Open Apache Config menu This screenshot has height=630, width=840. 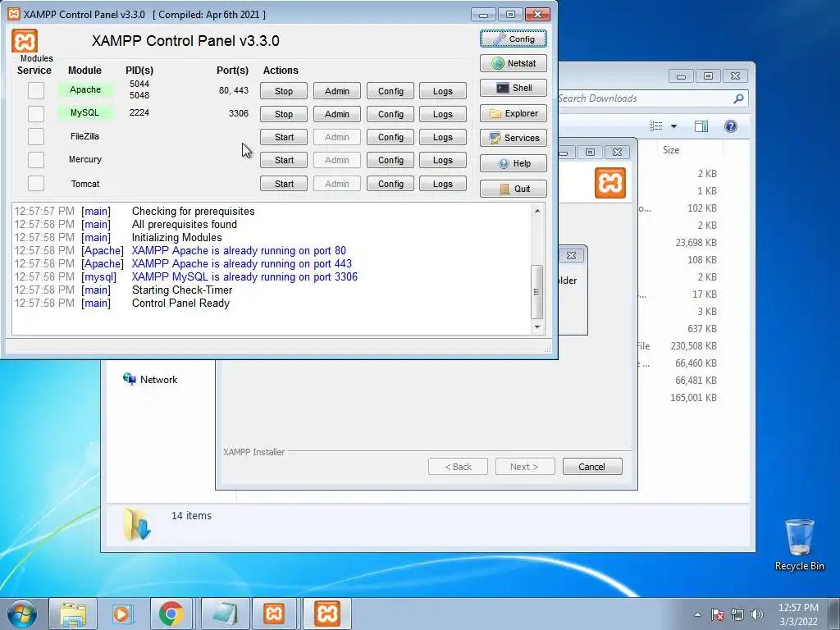coord(390,91)
